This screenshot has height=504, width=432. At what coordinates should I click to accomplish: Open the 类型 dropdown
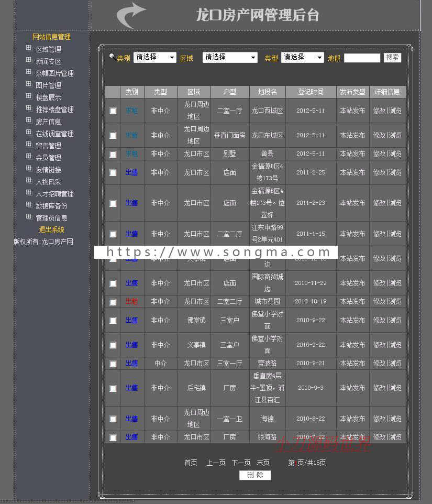(x=302, y=57)
